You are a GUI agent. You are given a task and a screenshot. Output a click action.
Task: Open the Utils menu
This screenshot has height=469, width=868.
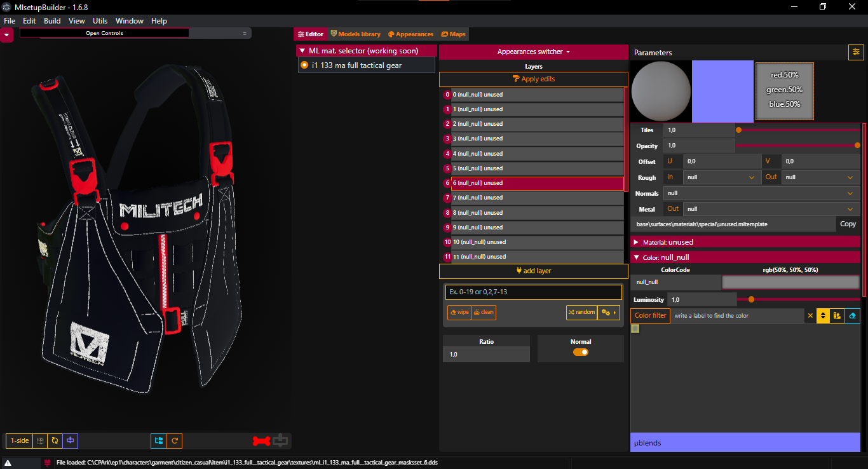tap(100, 21)
